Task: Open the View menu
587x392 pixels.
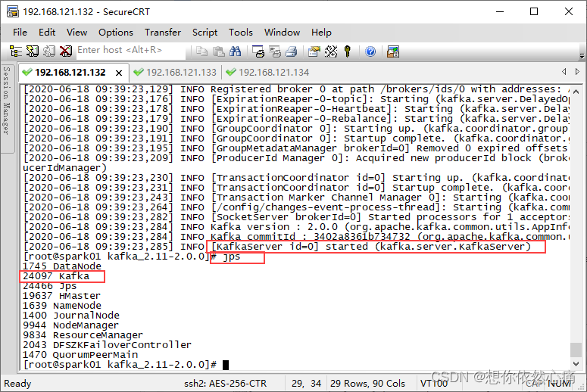Action: [x=76, y=33]
